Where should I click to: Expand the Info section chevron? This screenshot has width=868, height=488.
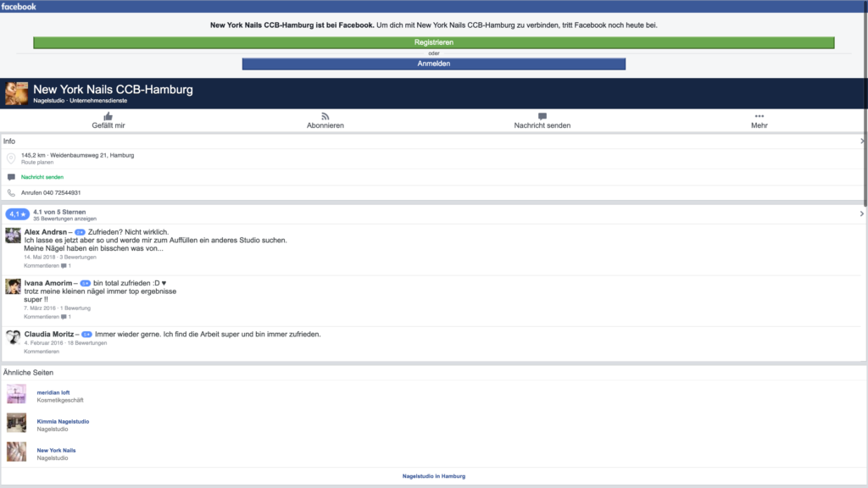(861, 141)
